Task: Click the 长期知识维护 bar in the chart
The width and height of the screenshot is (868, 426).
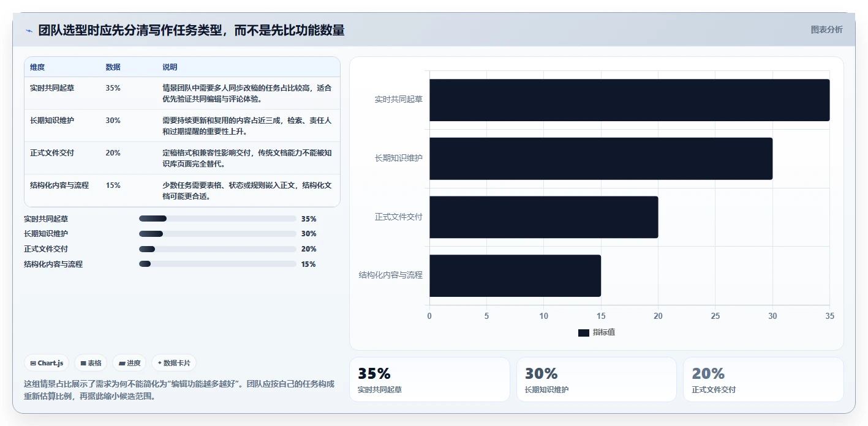Action: [x=600, y=159]
